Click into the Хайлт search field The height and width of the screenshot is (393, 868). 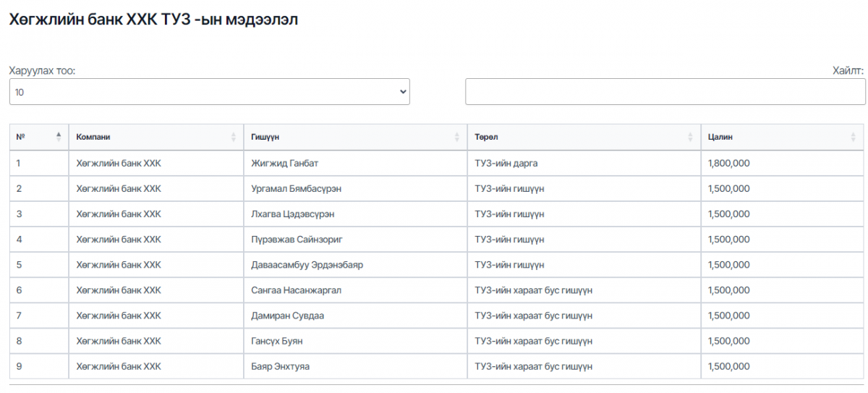pos(665,92)
